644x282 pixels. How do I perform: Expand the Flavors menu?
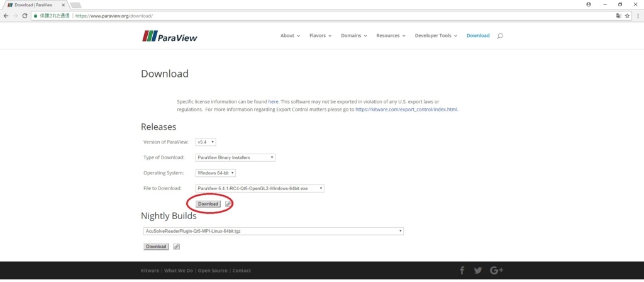point(320,36)
